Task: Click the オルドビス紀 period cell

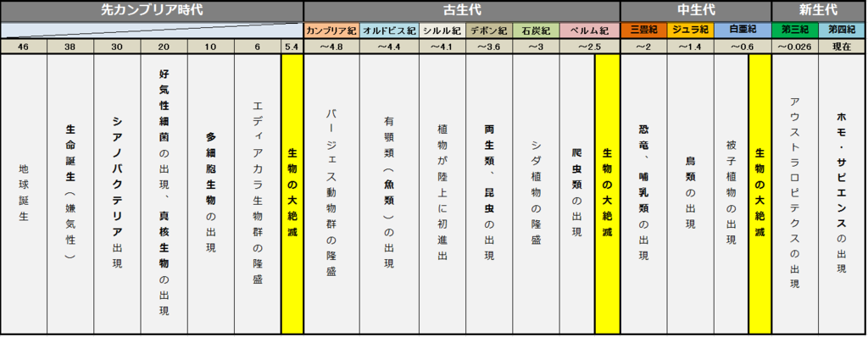Action: pos(389,30)
